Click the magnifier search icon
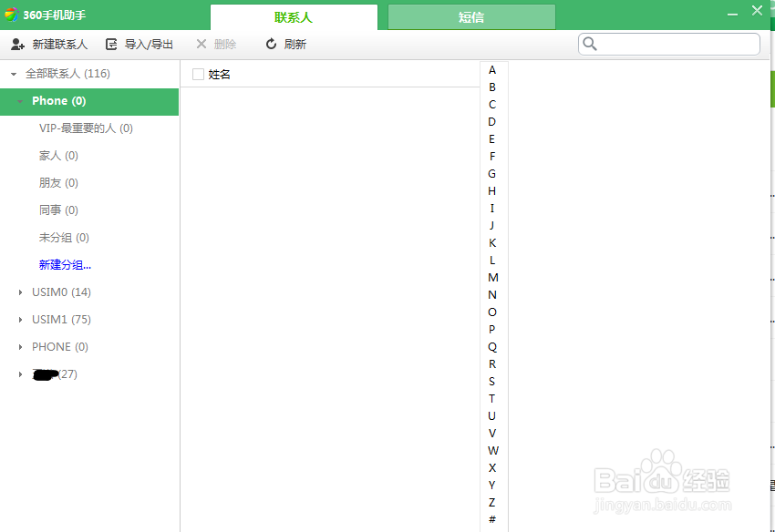 [590, 44]
